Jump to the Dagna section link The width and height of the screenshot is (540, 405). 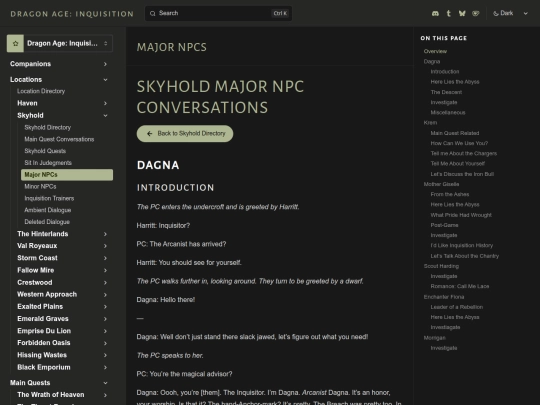432,62
